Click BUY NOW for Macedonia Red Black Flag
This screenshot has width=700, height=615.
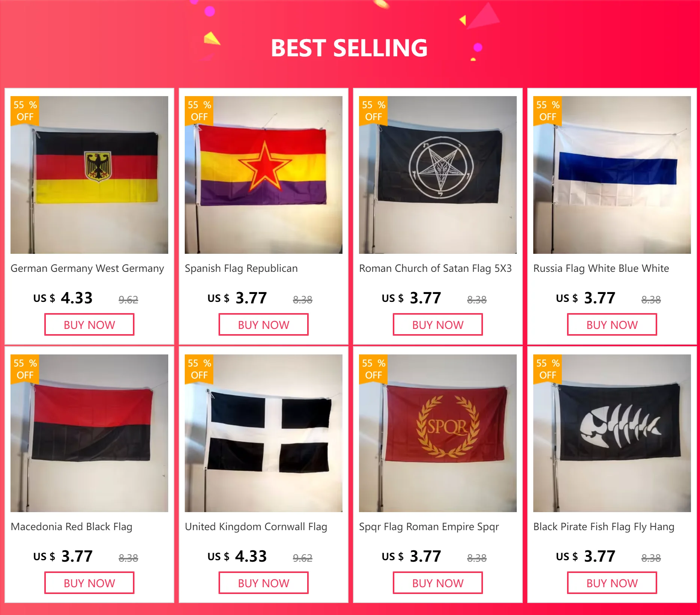89,583
